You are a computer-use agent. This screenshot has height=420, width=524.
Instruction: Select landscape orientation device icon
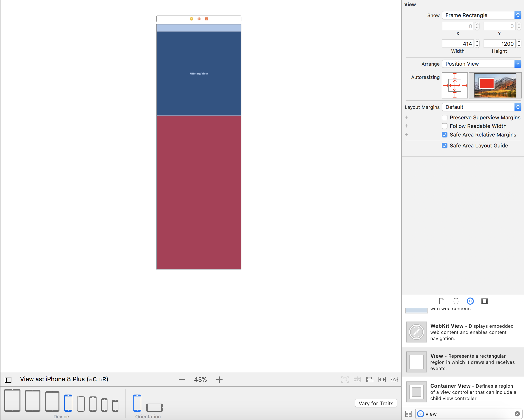[x=154, y=407]
